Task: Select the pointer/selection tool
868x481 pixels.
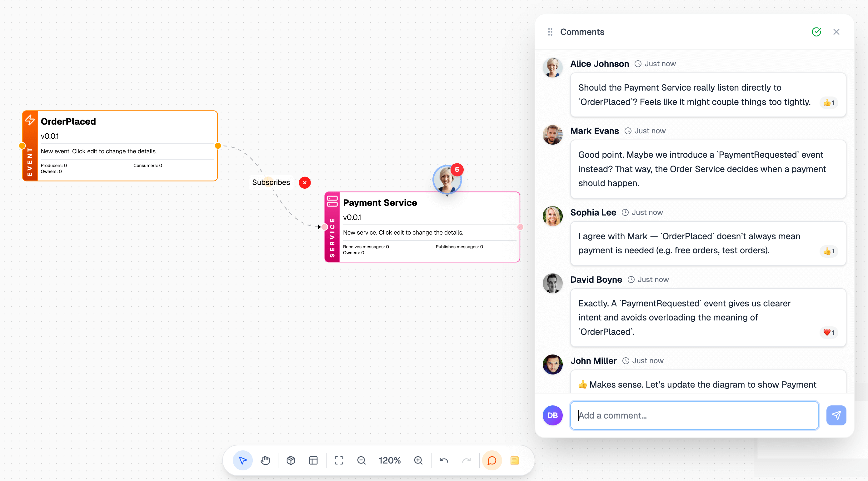Action: [242, 460]
